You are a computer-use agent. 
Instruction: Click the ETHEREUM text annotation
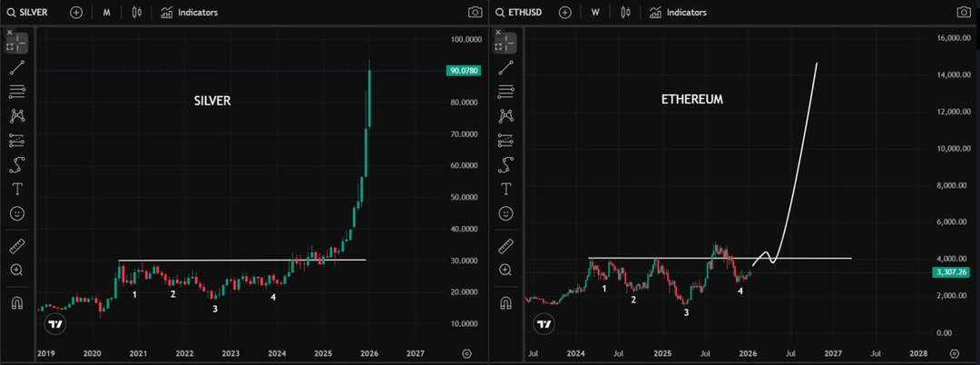[x=691, y=99]
